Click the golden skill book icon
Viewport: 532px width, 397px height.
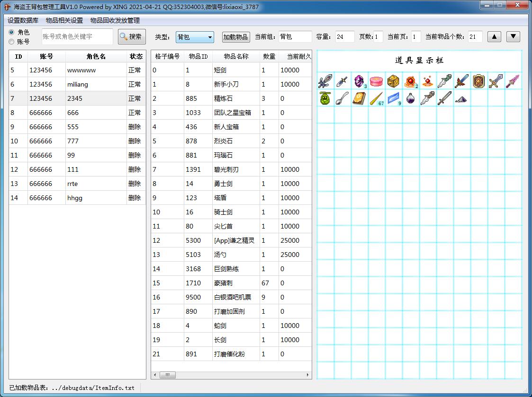click(x=359, y=98)
